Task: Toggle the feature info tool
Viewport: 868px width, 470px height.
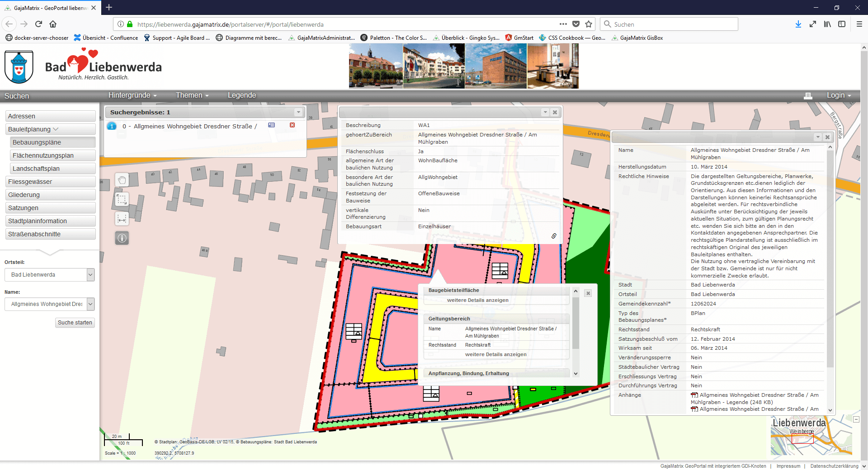Action: [x=122, y=238]
